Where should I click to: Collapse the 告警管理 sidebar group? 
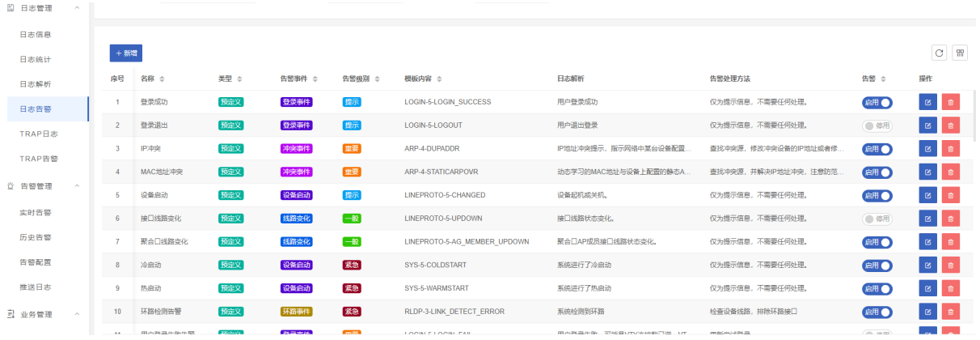77,186
